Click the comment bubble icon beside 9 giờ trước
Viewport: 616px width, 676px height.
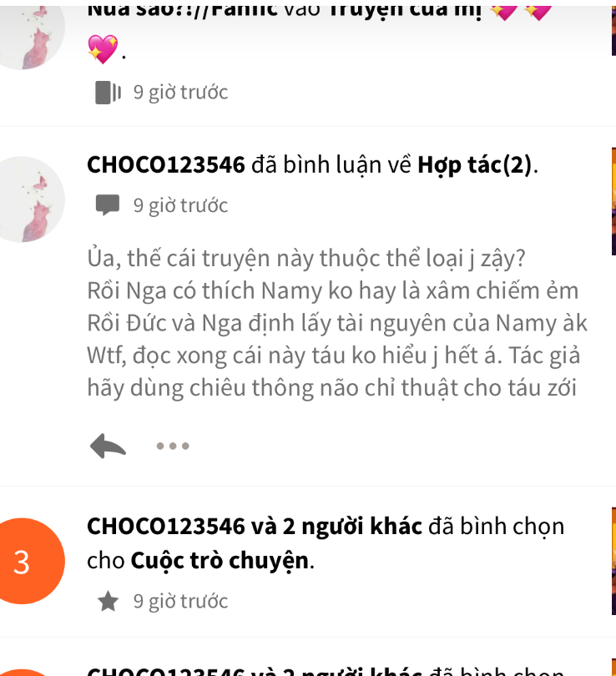click(108, 204)
